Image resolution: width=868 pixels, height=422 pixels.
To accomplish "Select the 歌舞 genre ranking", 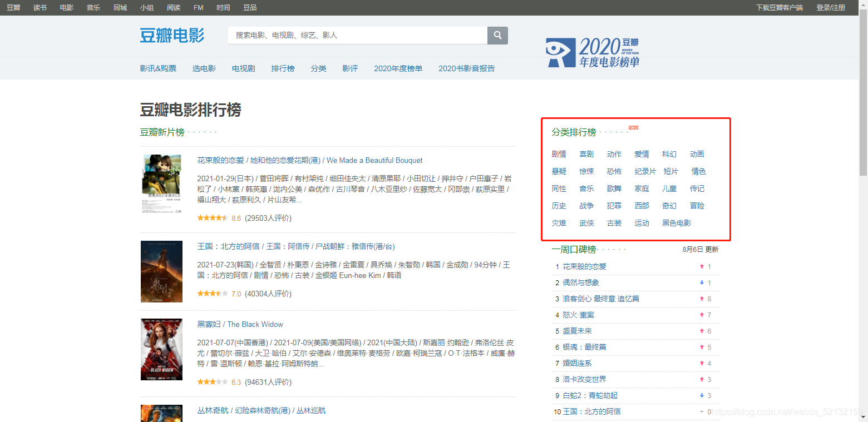I will 614,188.
